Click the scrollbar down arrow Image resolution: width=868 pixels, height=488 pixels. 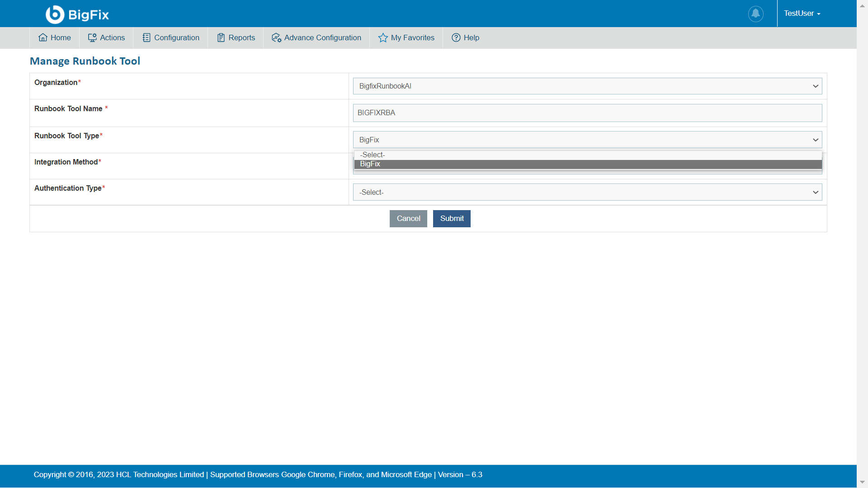point(862,482)
